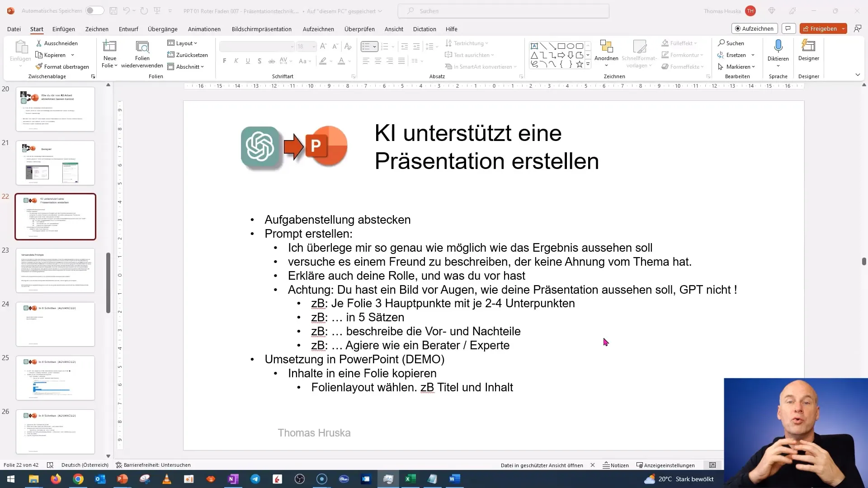This screenshot has height=488, width=868.
Task: Click the Suchen magnifier button
Action: click(731, 43)
